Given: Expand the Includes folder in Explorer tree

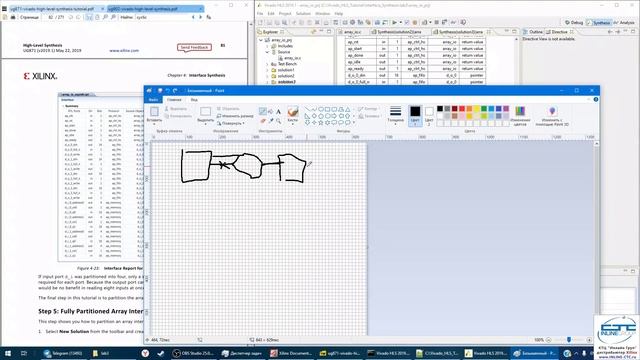Looking at the screenshot, I should [x=267, y=46].
